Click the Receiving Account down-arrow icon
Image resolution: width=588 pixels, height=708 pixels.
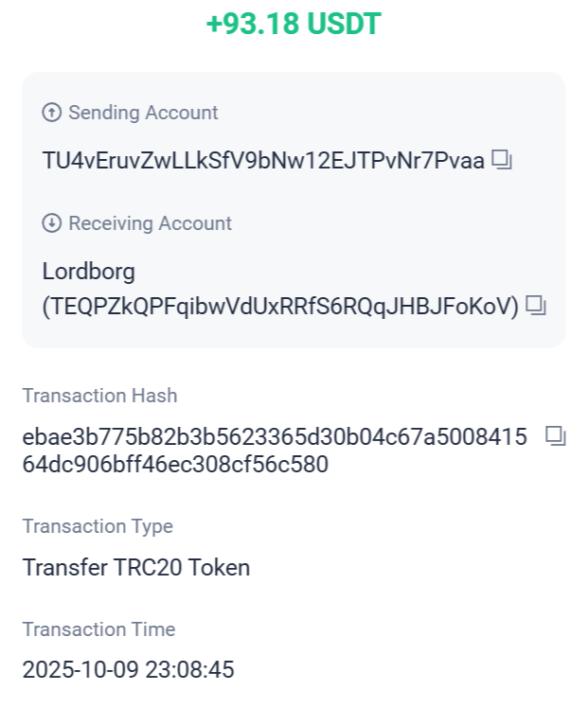(x=52, y=223)
